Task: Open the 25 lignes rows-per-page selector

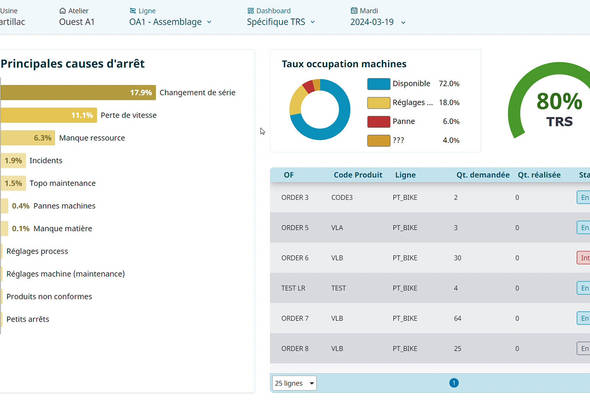Action: click(294, 383)
